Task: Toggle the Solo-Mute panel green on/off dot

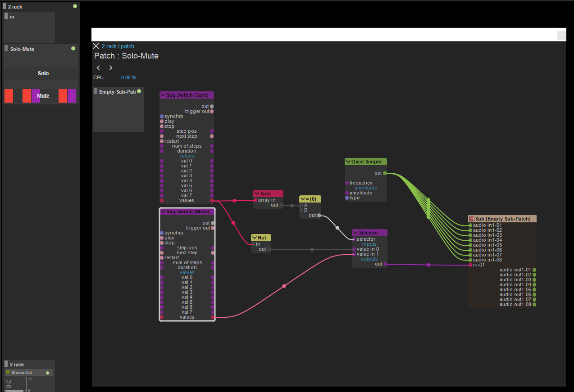Action: coord(73,49)
